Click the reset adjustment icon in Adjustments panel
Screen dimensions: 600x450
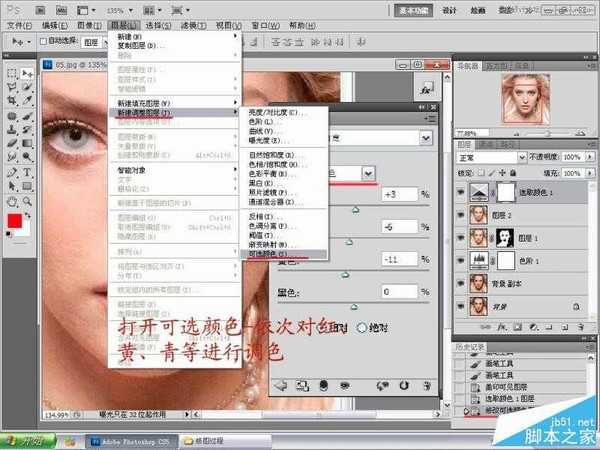coord(404,386)
